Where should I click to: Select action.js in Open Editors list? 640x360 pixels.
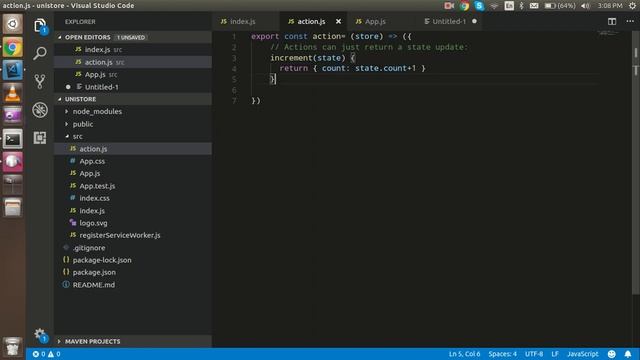(133, 62)
